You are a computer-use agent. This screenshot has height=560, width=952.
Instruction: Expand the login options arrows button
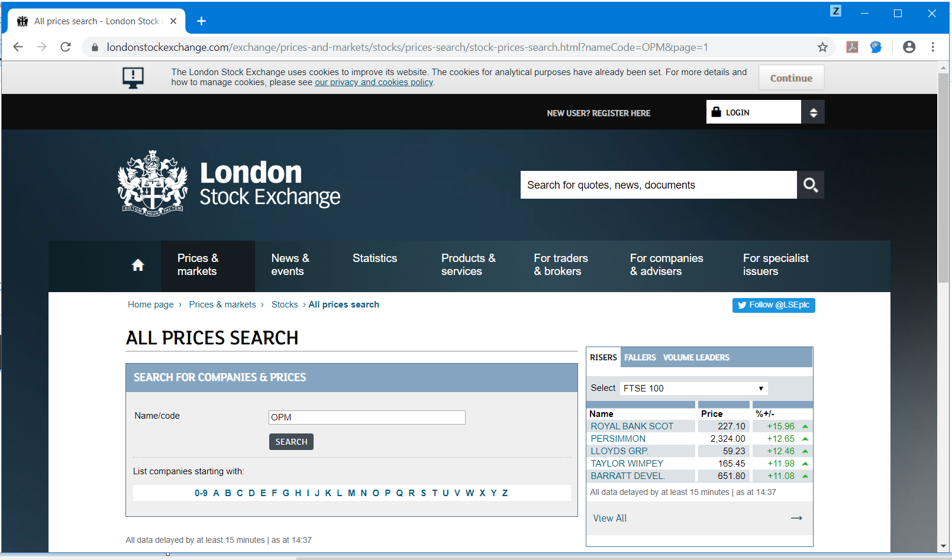[x=813, y=112]
